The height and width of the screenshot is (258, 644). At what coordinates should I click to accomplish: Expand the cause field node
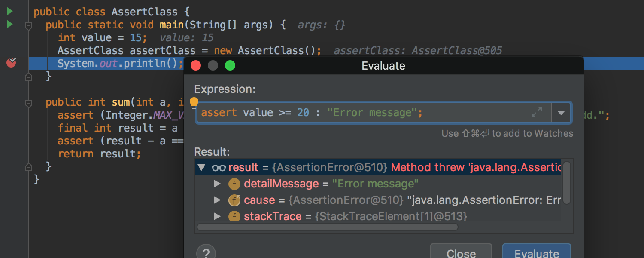[217, 200]
